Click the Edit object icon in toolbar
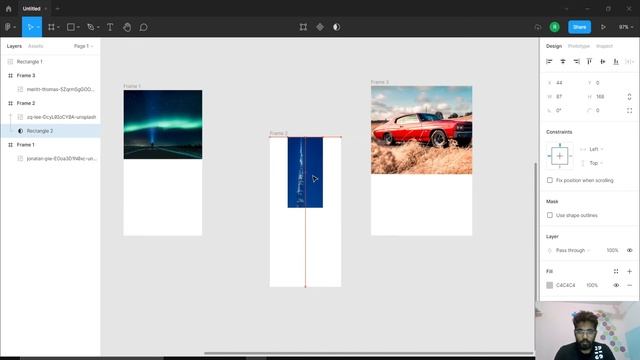 (303, 27)
